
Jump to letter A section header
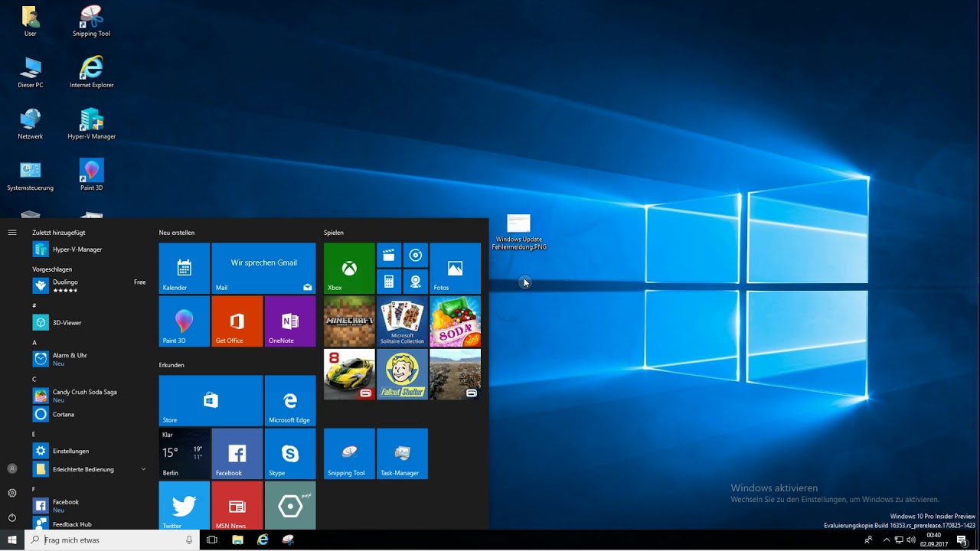click(x=34, y=343)
